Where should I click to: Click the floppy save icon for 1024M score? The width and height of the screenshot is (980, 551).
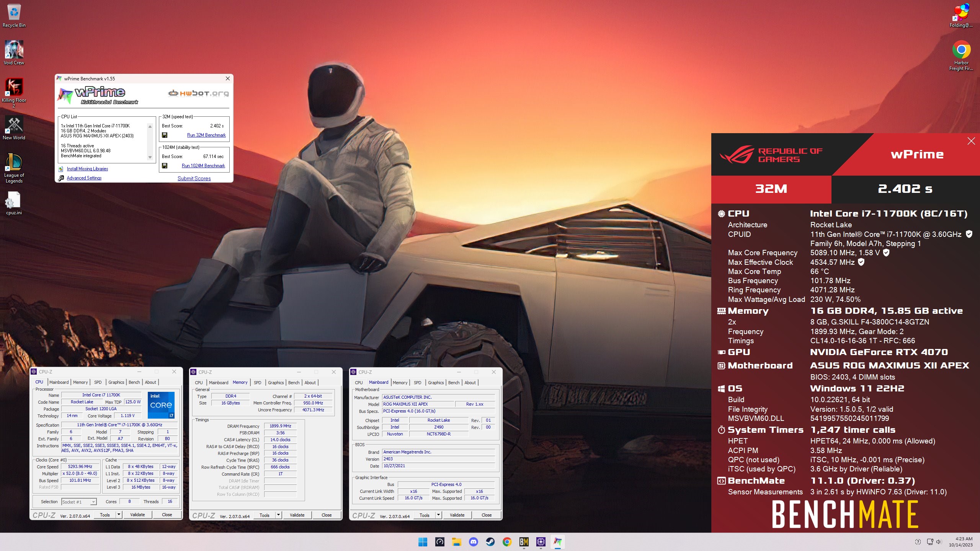(165, 166)
